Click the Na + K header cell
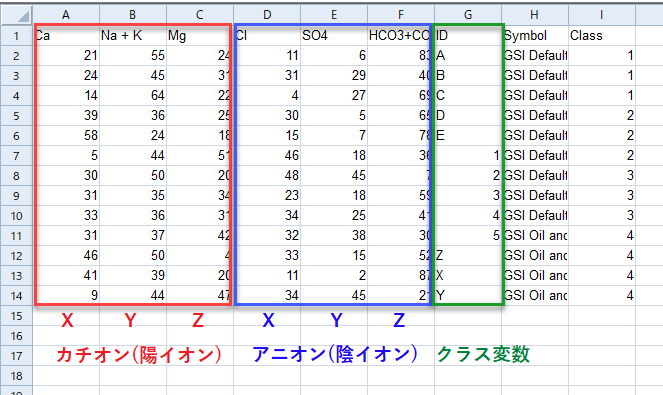This screenshot has height=395, width=663. pyautogui.click(x=133, y=35)
